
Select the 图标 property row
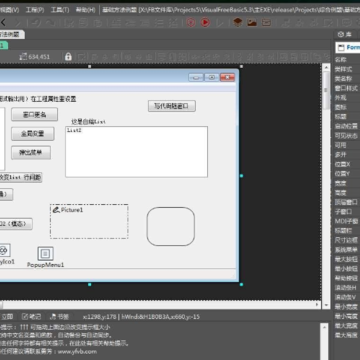pos(347,107)
